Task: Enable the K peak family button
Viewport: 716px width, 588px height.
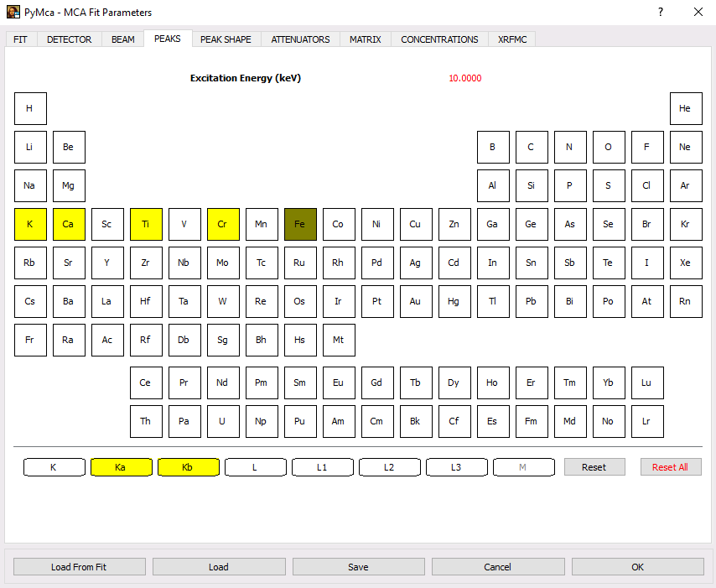Action: click(x=54, y=467)
